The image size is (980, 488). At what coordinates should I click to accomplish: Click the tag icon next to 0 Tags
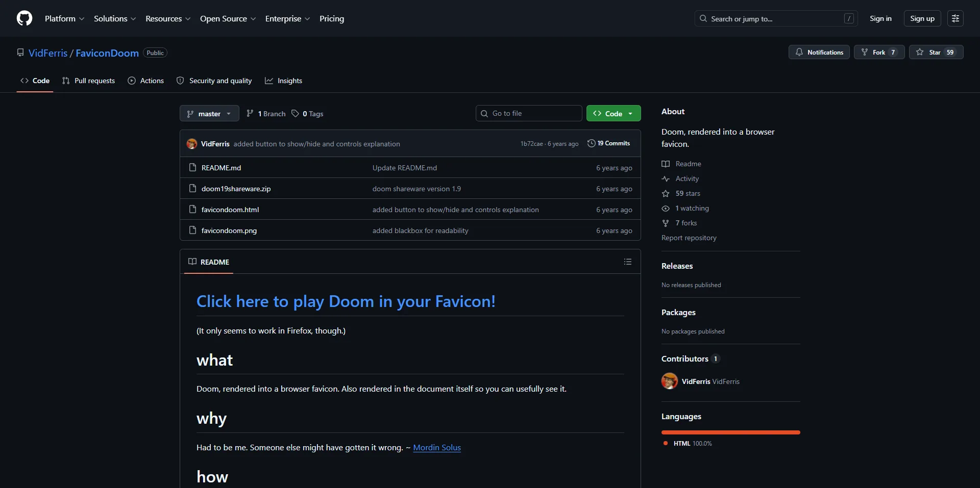click(x=295, y=113)
